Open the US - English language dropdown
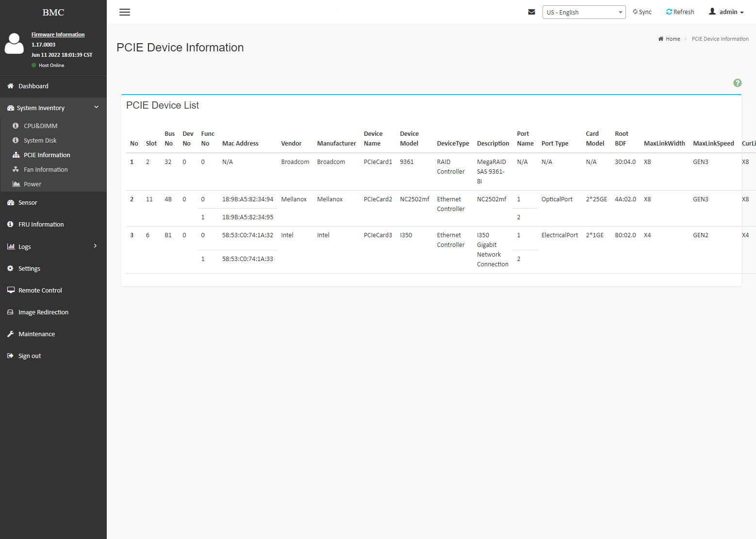Viewport: 756px width, 539px height. coord(584,12)
